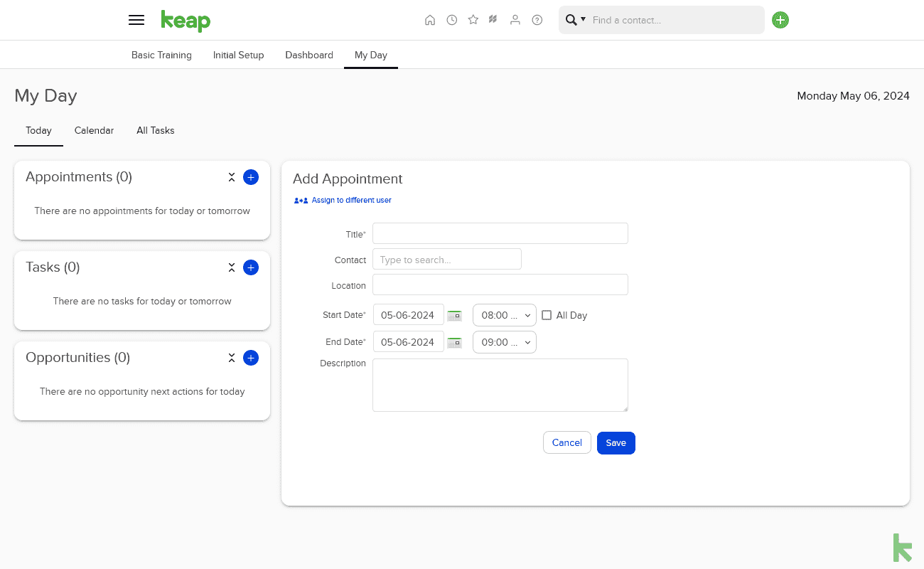The image size is (924, 569).
Task: Switch to the Calendar sub-tab
Action: click(94, 131)
